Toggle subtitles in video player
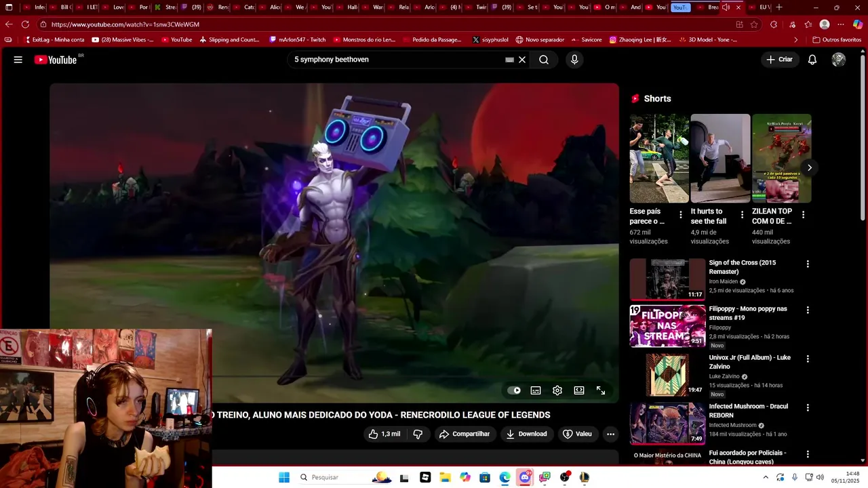The image size is (868, 488). [536, 390]
